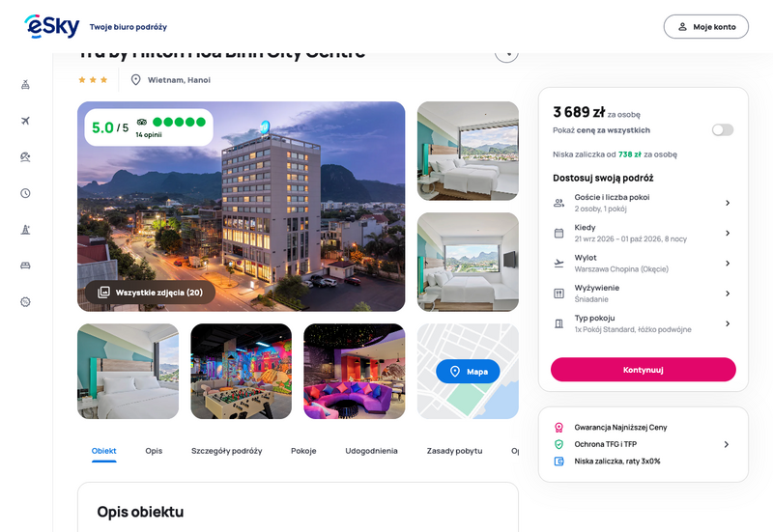This screenshot has height=532, width=773.
Task: Click the five green rating circles
Action: click(179, 123)
